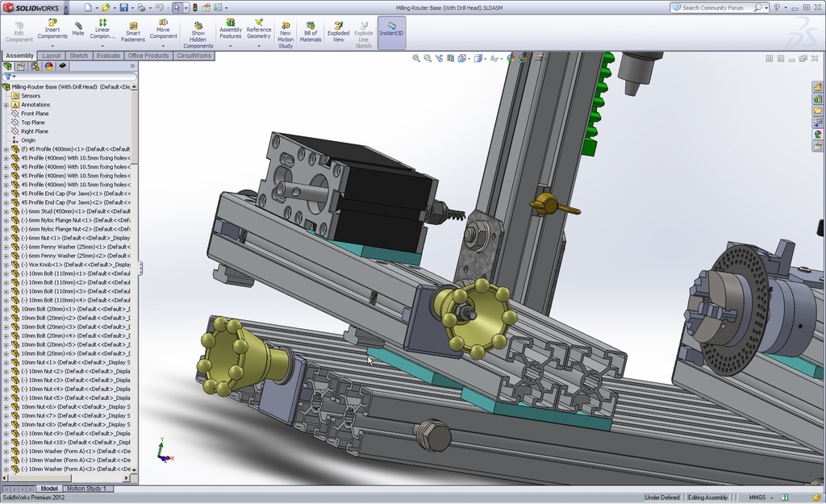The image size is (826, 504).
Task: Select the Front Plane tree item
Action: tap(34, 114)
